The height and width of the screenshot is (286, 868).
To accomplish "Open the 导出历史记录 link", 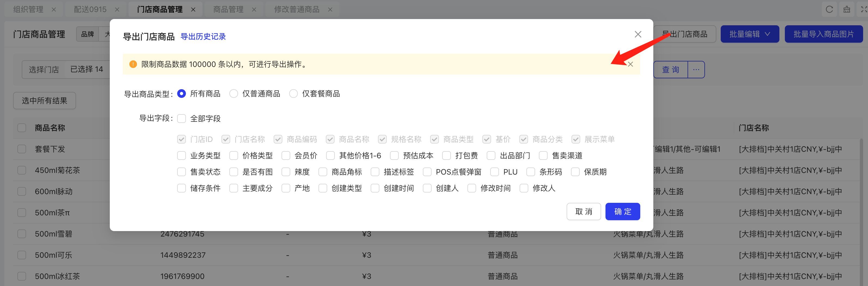I will (x=203, y=36).
